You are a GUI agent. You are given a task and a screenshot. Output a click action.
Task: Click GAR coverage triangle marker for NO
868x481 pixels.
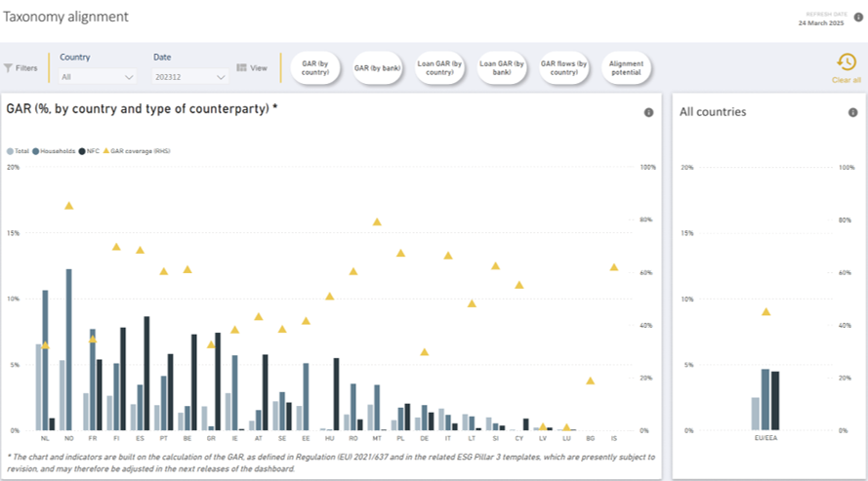[68, 205]
